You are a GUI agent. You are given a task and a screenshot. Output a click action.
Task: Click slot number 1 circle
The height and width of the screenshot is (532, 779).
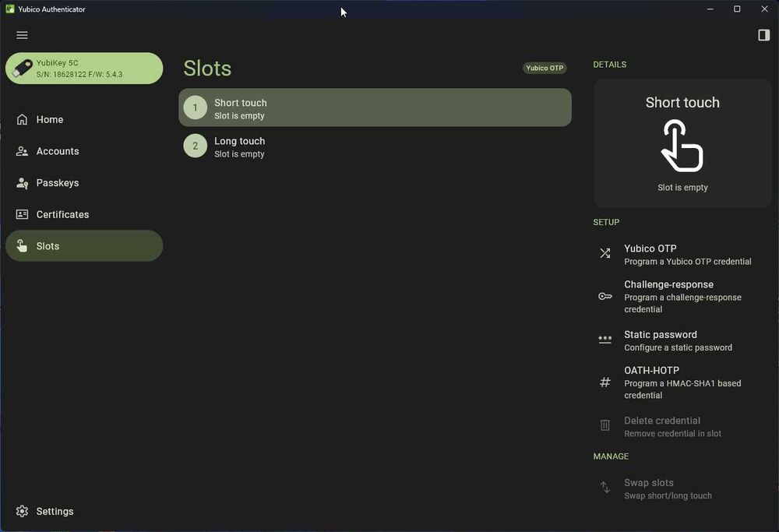[196, 107]
